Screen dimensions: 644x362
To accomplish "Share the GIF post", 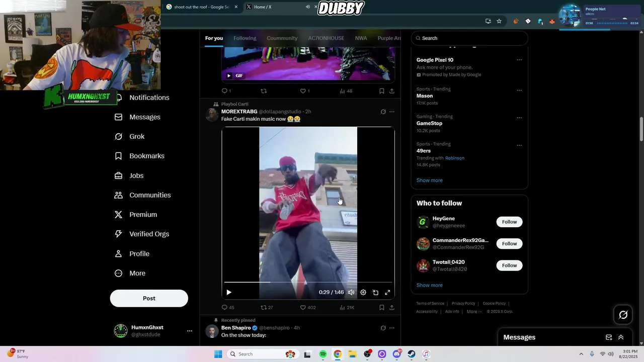I will (x=392, y=91).
